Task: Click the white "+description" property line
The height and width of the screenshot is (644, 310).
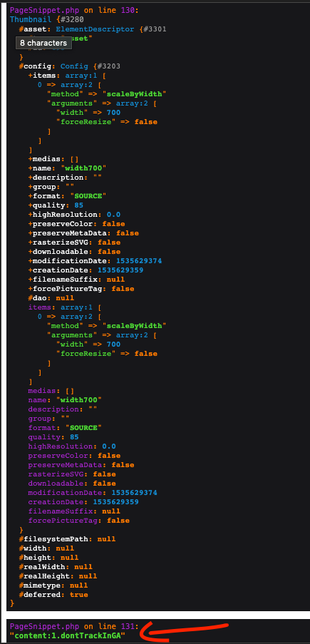Action: (x=65, y=178)
